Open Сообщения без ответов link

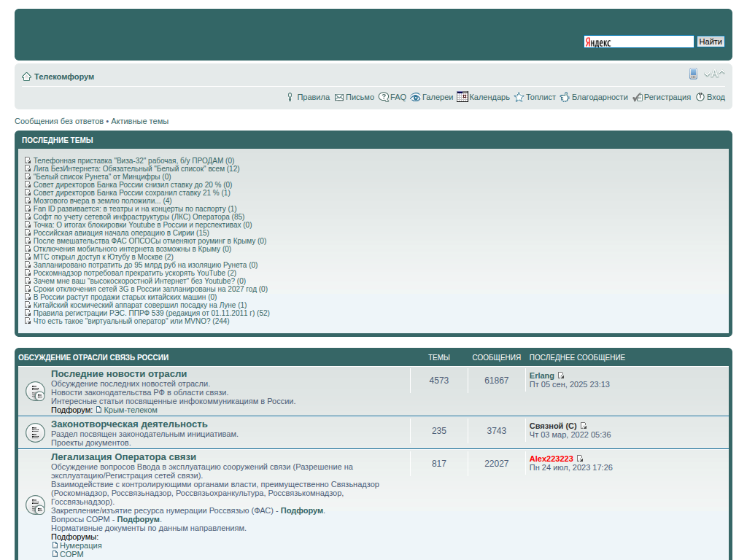coord(59,121)
